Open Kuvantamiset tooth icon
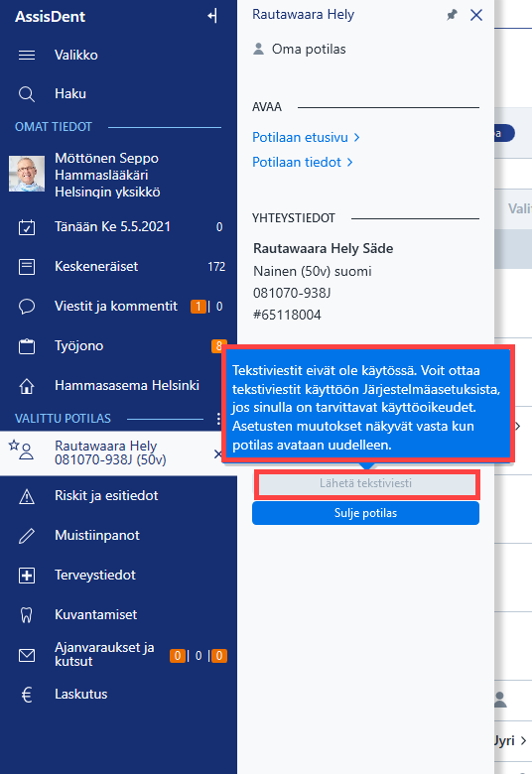The image size is (532, 774). [x=27, y=615]
